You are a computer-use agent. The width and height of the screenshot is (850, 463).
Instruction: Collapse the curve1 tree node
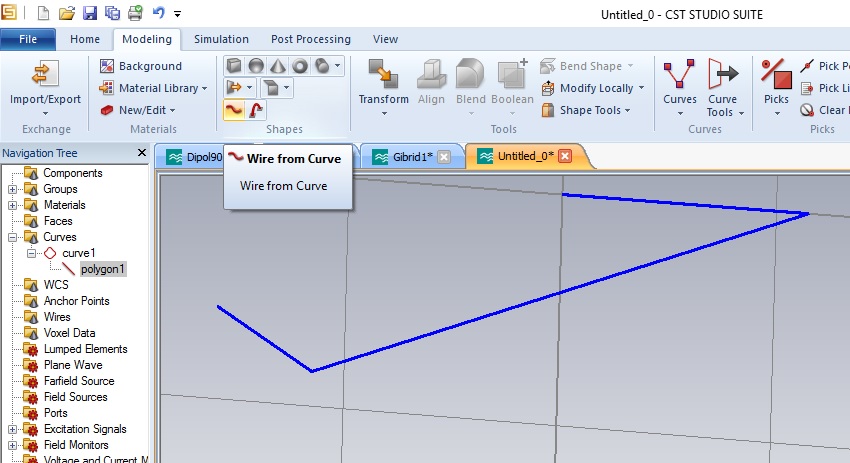(x=31, y=253)
